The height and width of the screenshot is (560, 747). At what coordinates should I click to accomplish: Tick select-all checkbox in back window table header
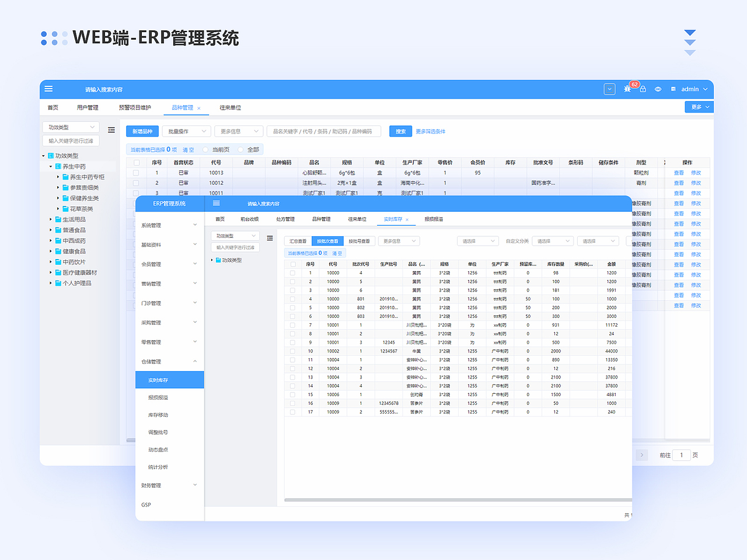click(137, 163)
